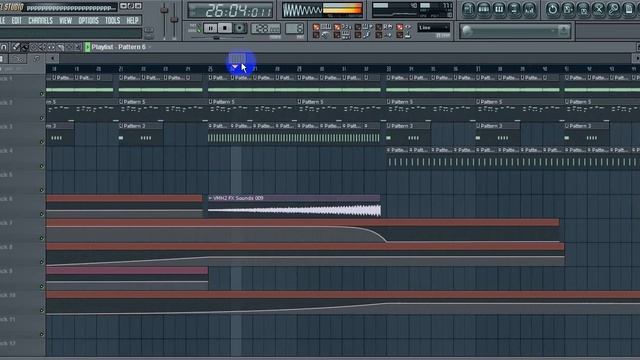Click the 26:04:011 song time display

(231, 10)
